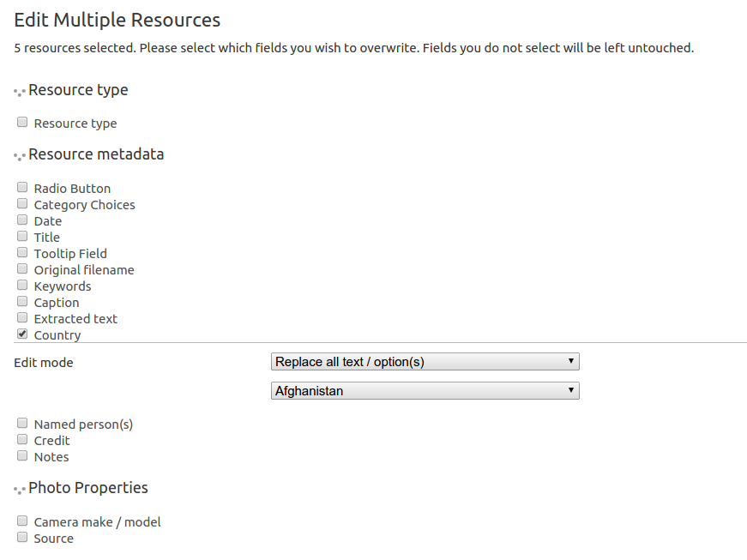Tick the Title checkbox
This screenshot has width=747, height=560.
pos(22,236)
